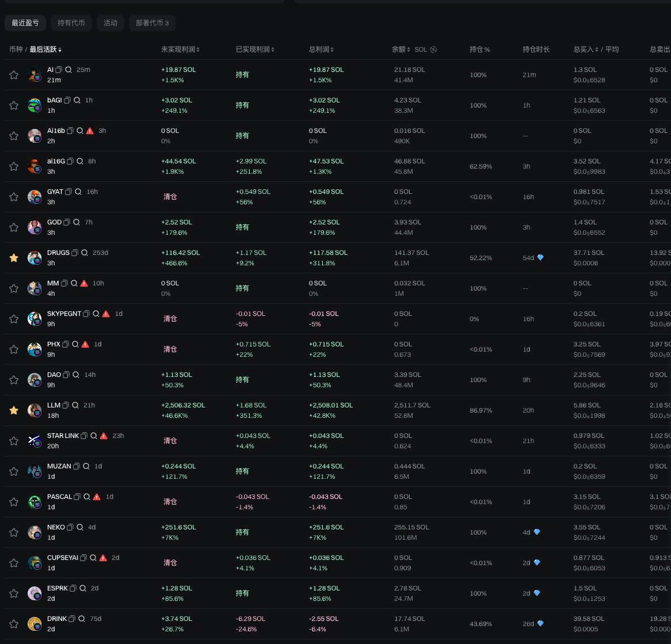Screen dimensions: 671x644
Task: Open the 持有代币 tab
Action: click(x=71, y=23)
